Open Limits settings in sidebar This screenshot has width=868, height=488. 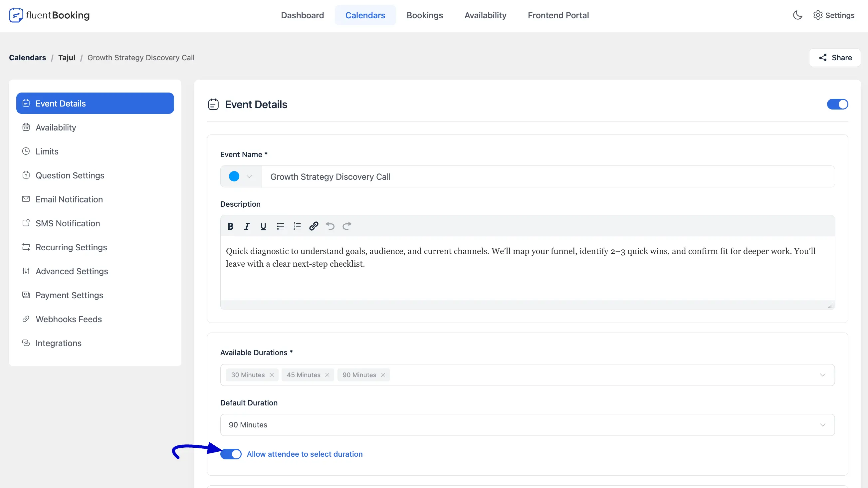coord(95,151)
